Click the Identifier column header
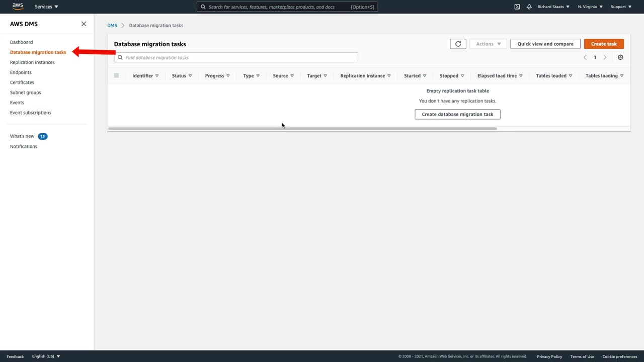 (x=142, y=76)
